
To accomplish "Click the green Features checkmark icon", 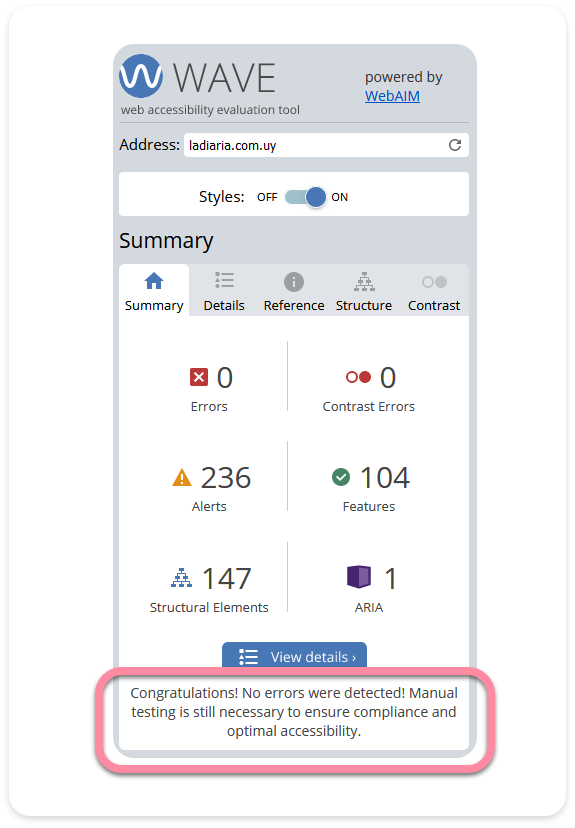I will click(x=341, y=477).
